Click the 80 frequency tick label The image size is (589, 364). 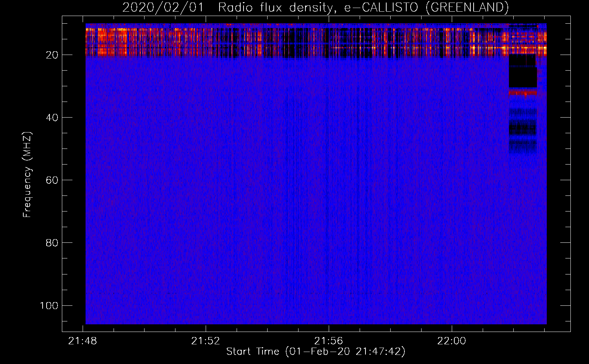pyautogui.click(x=52, y=243)
